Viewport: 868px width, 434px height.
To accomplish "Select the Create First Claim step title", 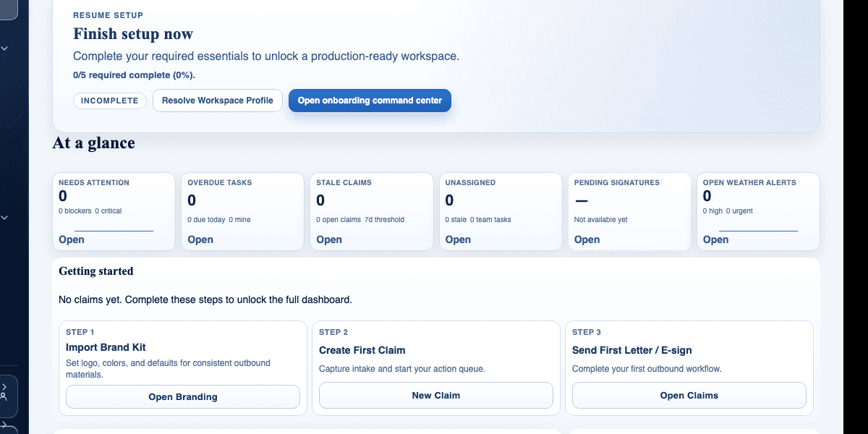I will pyautogui.click(x=362, y=350).
